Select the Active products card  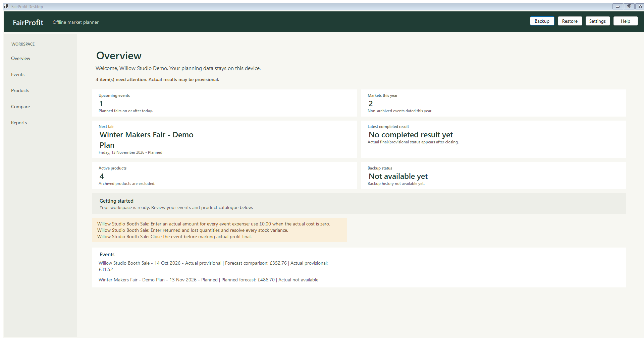click(224, 176)
